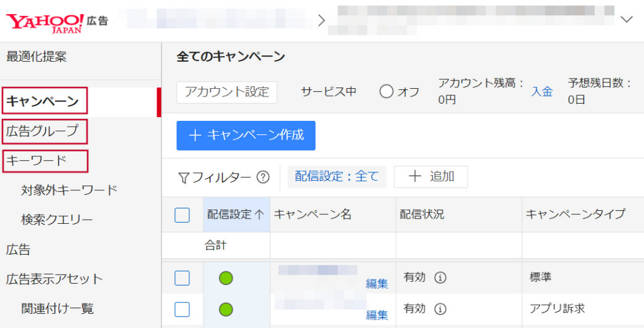The height and width of the screenshot is (328, 644).
Task: Click the 入金 link
Action: pos(542,92)
